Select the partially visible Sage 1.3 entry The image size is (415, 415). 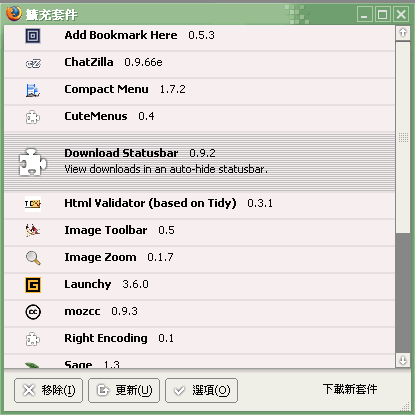(199, 362)
